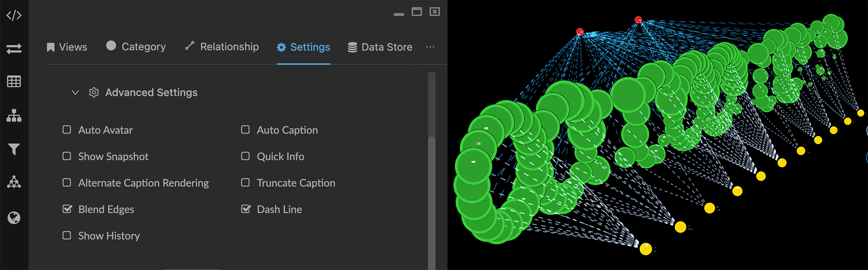Select the leftmost red node in graph
868x270 pixels.
(580, 32)
